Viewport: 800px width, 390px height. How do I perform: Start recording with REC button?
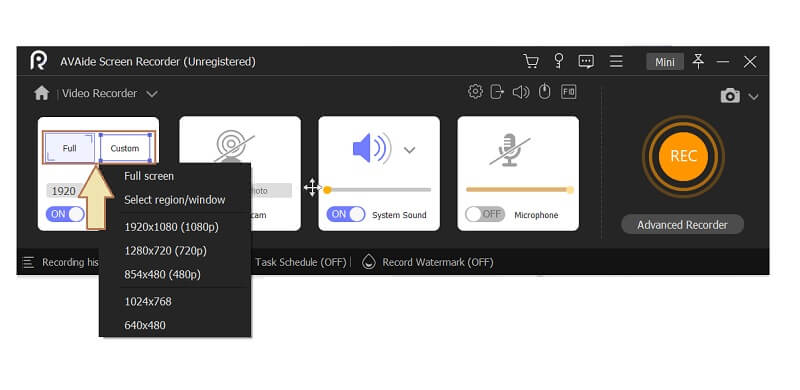click(x=683, y=156)
